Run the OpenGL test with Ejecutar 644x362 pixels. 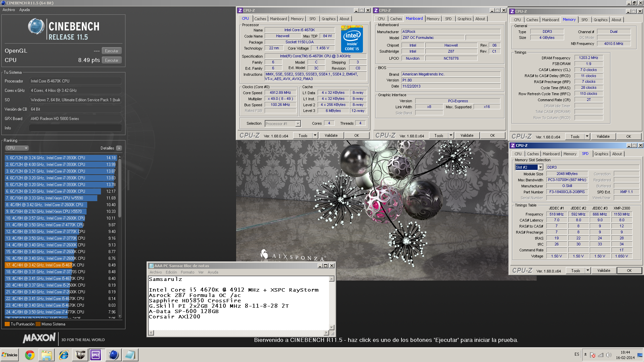point(112,51)
